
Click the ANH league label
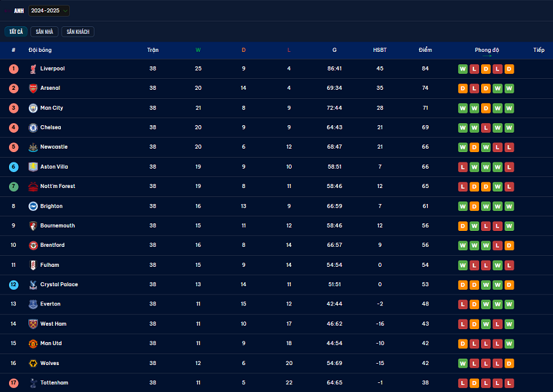[19, 11]
